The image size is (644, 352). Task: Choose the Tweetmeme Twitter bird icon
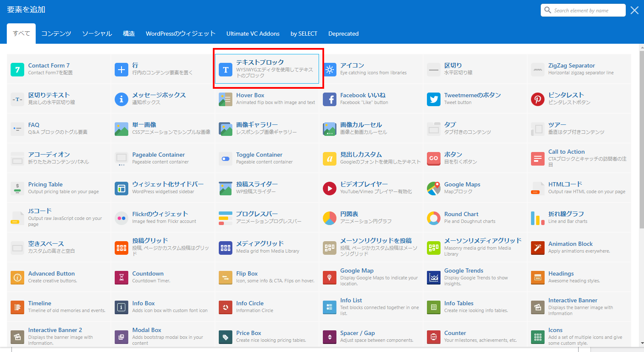(x=433, y=99)
